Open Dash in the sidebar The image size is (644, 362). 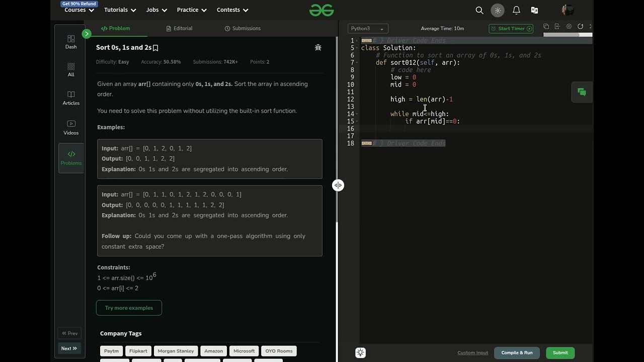(x=71, y=42)
